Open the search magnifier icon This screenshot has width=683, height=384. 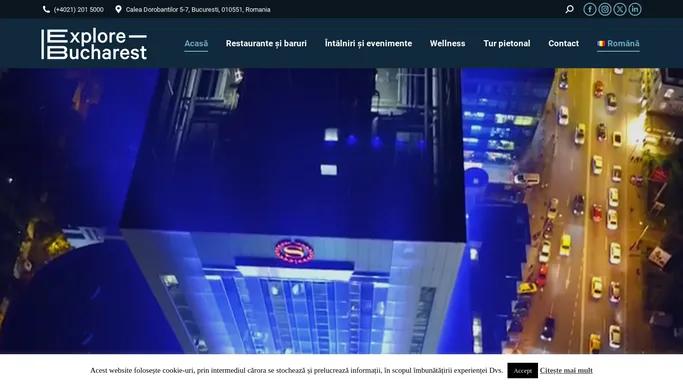click(569, 9)
